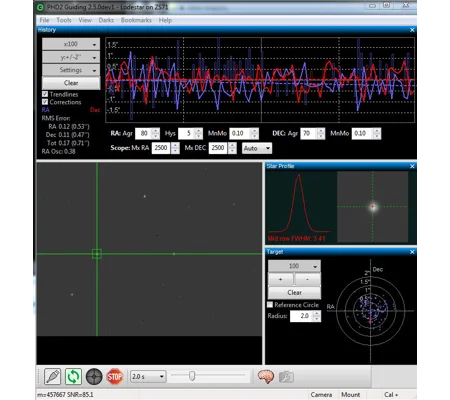The width and height of the screenshot is (450, 400).
Task: Click the RA color legend label
Action: tap(45, 110)
